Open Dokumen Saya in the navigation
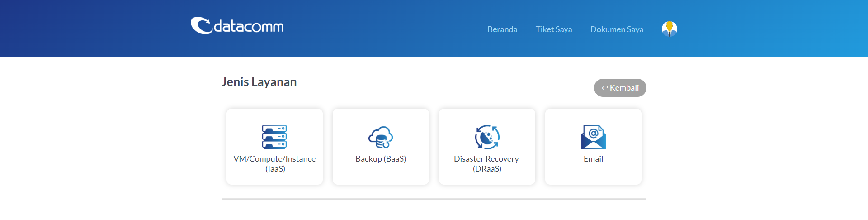 [617, 29]
